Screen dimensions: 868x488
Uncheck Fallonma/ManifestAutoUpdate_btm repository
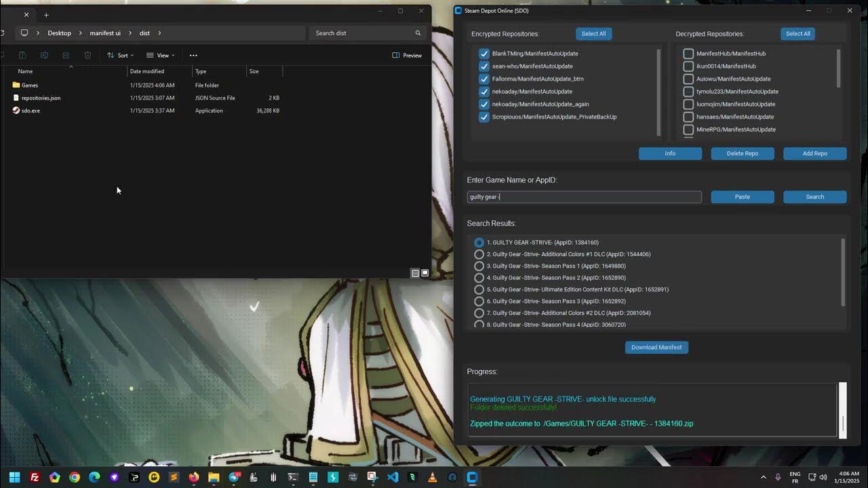[484, 79]
